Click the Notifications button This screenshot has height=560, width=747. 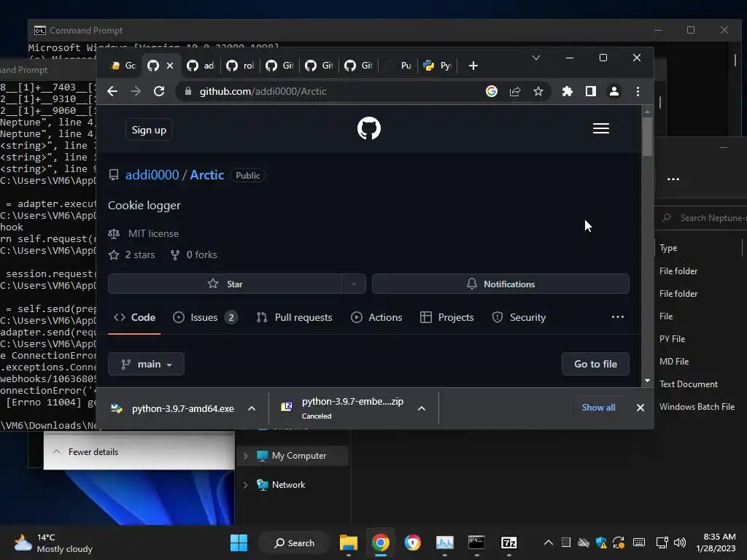pos(500,284)
